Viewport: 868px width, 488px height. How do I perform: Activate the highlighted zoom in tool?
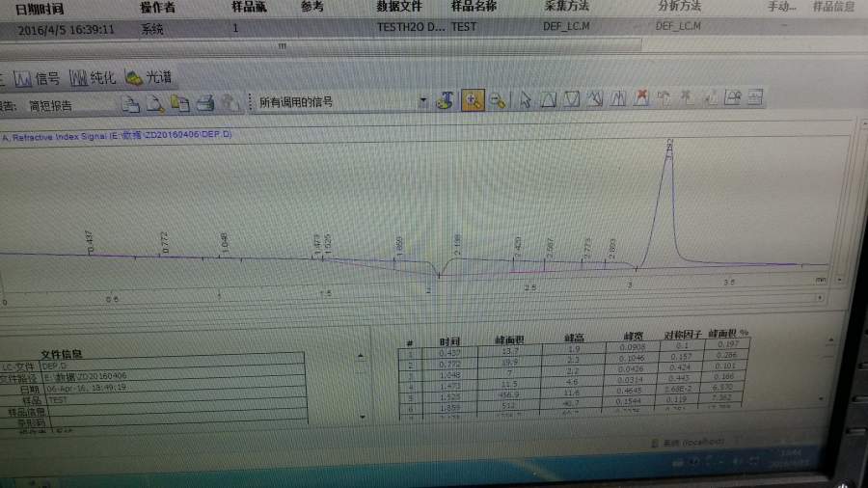(473, 100)
